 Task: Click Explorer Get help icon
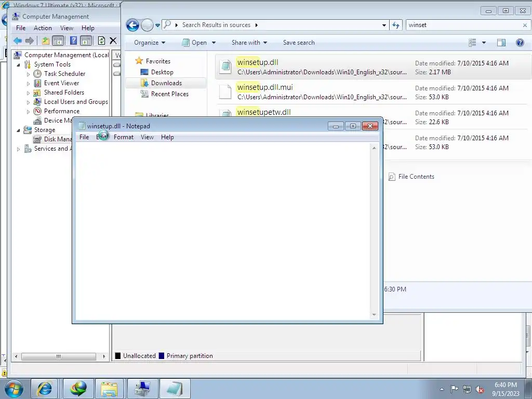[520, 43]
